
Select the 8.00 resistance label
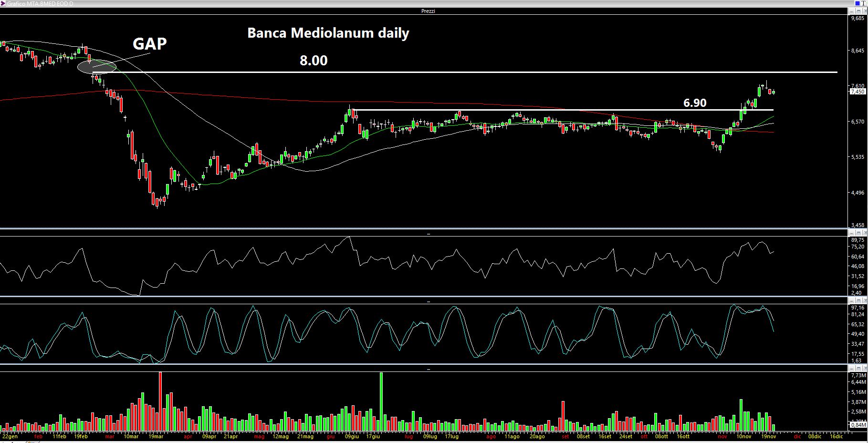pos(314,61)
